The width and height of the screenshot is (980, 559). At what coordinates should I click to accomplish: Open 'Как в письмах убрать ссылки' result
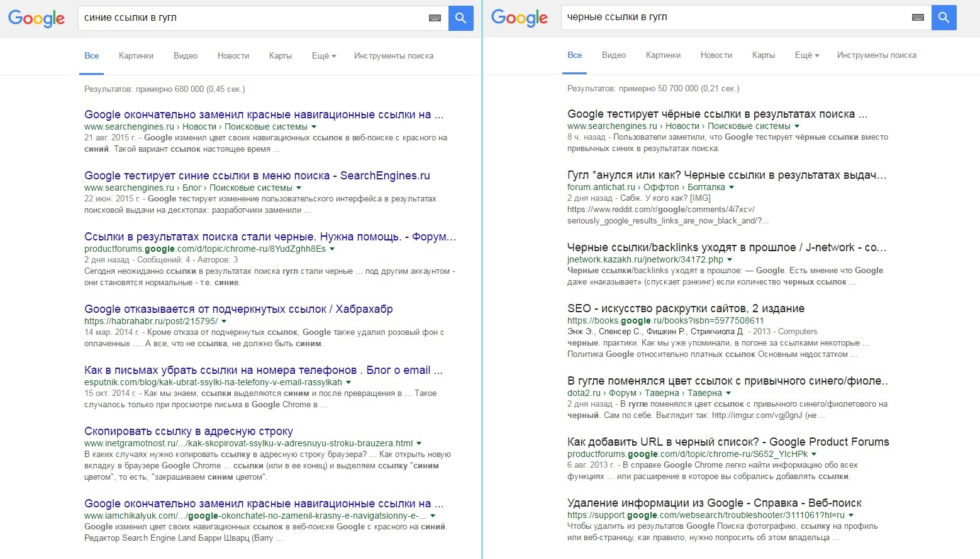click(264, 370)
